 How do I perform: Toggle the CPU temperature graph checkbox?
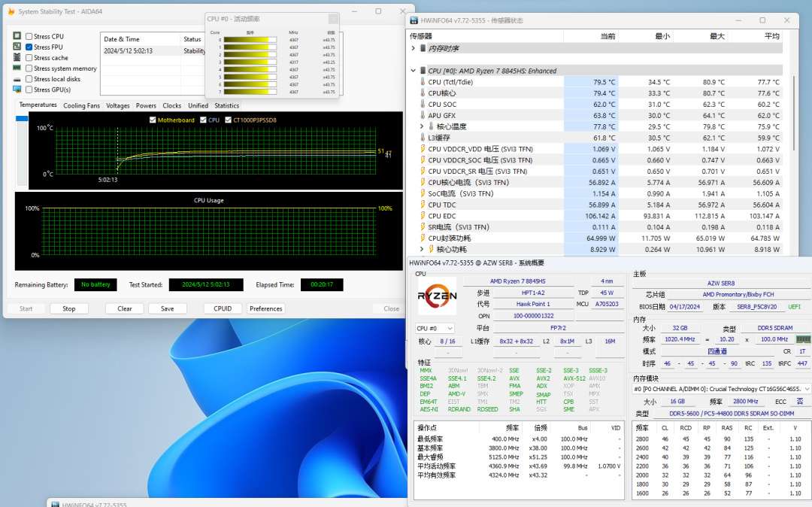[203, 120]
